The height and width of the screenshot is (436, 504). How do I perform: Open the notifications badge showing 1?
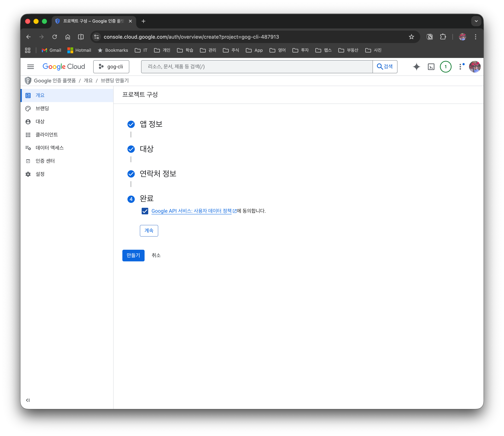[x=445, y=67]
